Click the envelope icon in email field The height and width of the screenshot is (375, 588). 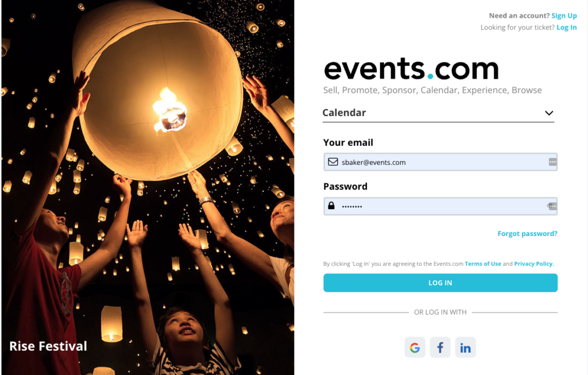click(x=333, y=162)
